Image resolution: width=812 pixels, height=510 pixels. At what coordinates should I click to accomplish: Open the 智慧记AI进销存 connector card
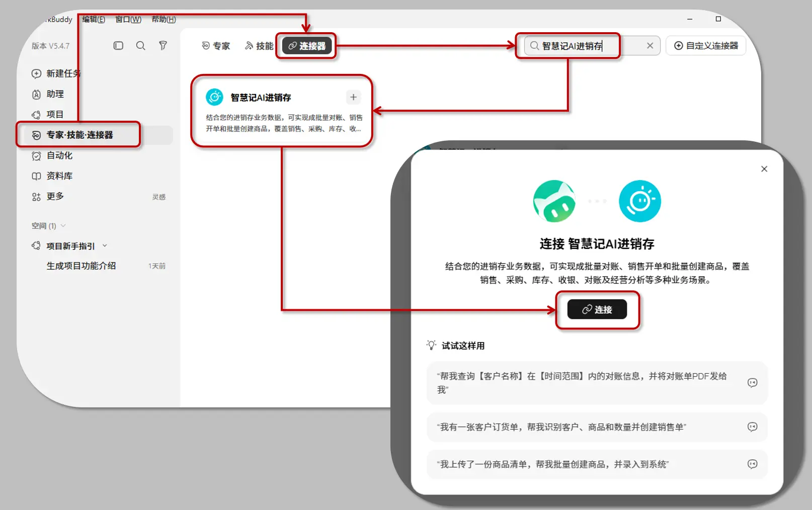coord(282,111)
